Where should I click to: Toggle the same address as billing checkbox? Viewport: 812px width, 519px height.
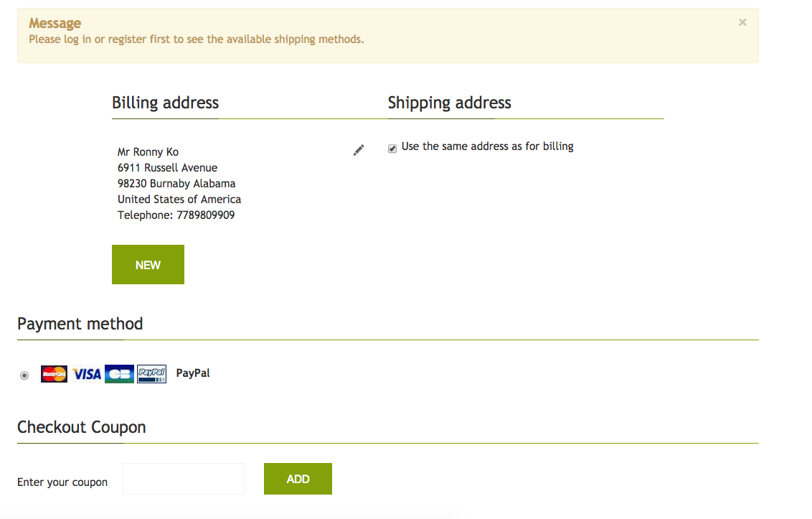[392, 149]
